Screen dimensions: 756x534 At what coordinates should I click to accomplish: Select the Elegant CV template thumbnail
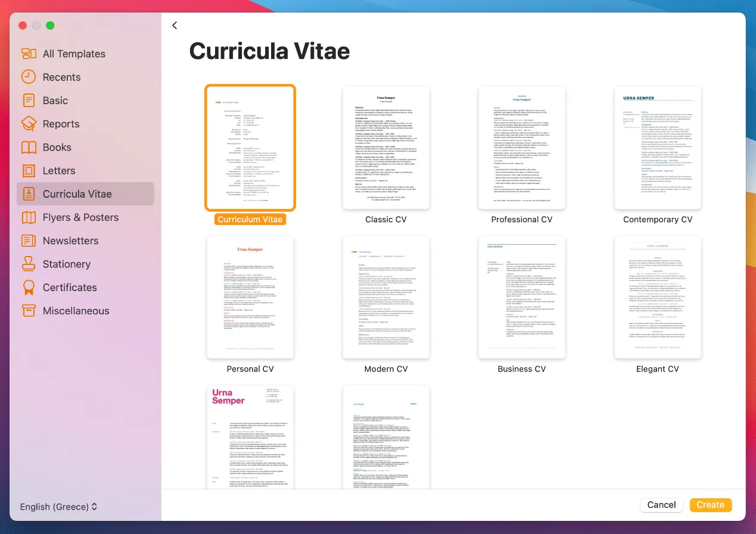pos(658,297)
